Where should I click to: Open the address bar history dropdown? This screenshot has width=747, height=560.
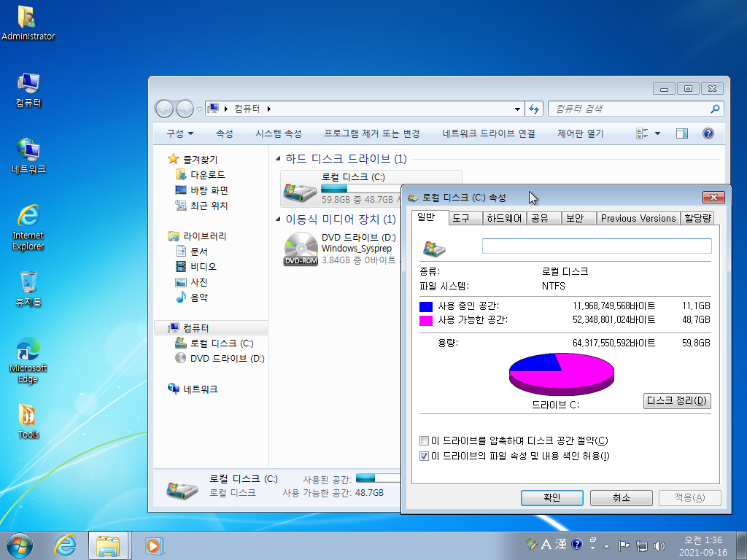click(517, 109)
